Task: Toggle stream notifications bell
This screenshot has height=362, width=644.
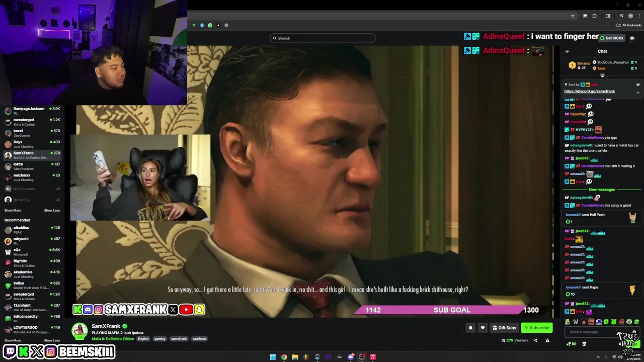Action: [x=470, y=328]
